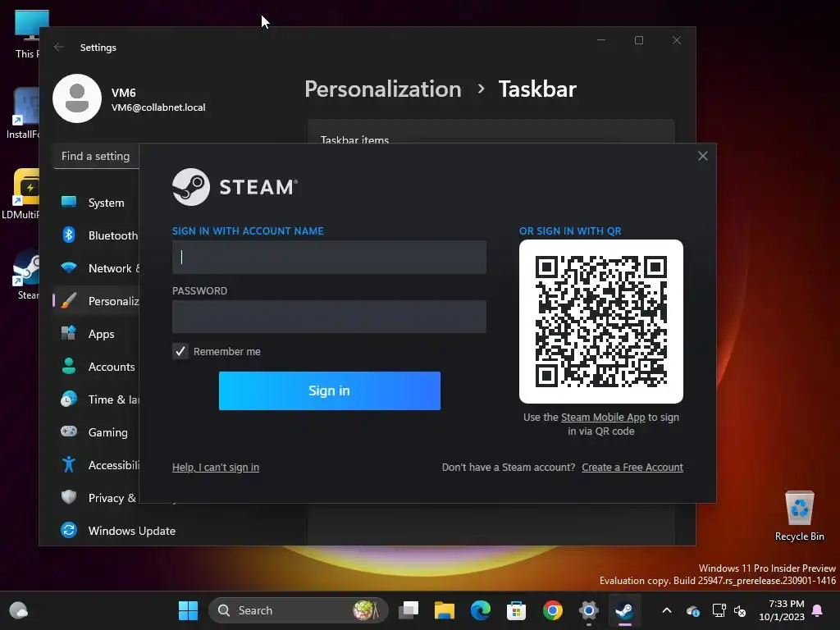The height and width of the screenshot is (630, 840).
Task: Click the Time & language clock icon
Action: pos(69,399)
